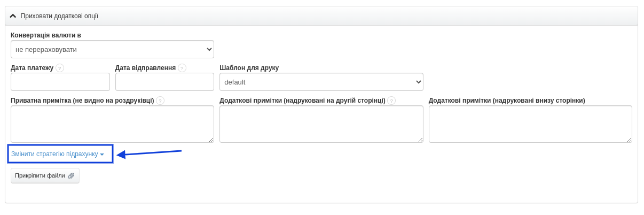Click the Конвертація валюти в label
The height and width of the screenshot is (215, 644).
46,35
